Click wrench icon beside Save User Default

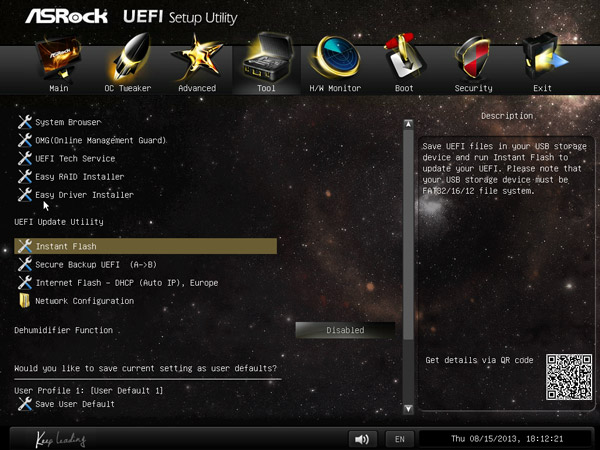[x=25, y=404]
